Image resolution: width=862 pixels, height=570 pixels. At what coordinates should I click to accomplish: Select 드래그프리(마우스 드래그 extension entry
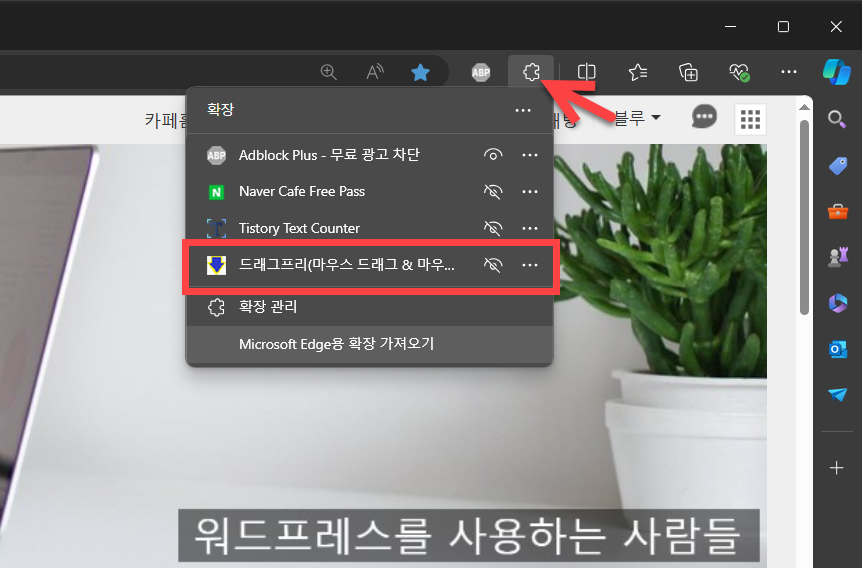(x=369, y=265)
